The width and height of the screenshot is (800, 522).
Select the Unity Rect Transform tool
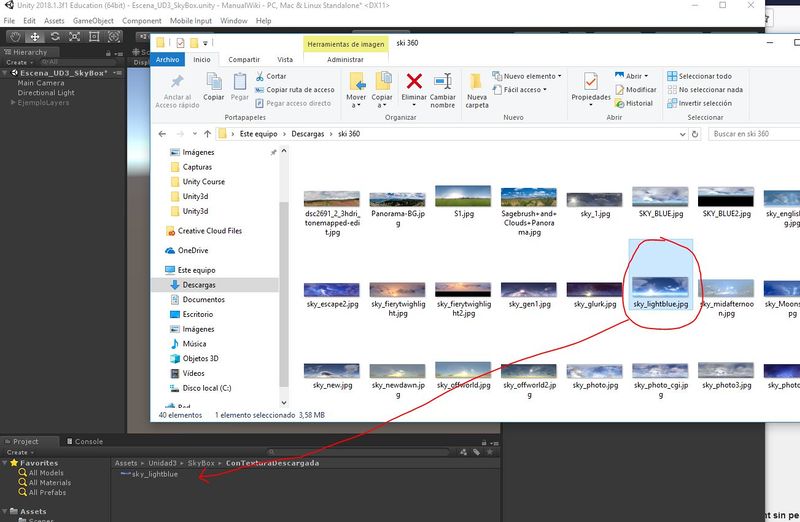point(94,37)
